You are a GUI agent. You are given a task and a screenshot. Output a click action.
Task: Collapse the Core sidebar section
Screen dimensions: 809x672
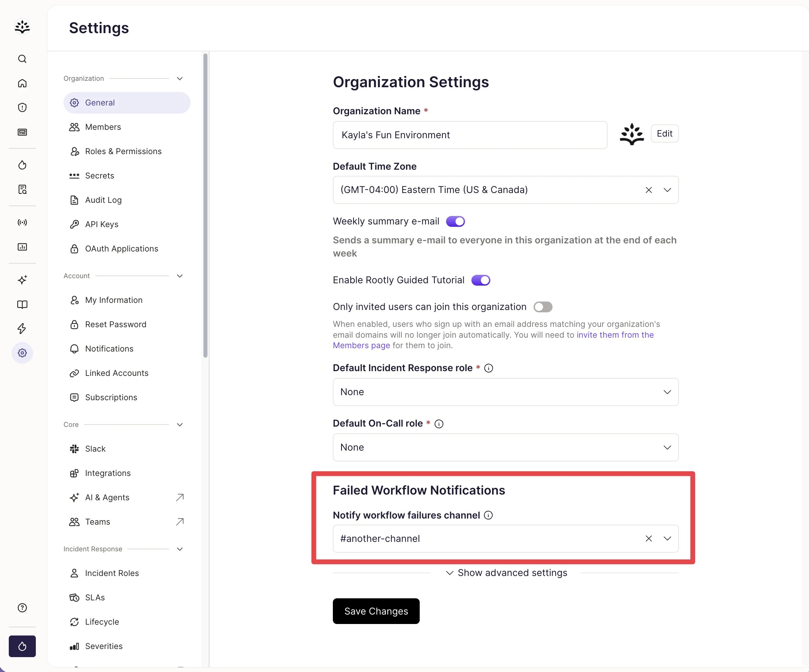[x=179, y=425]
